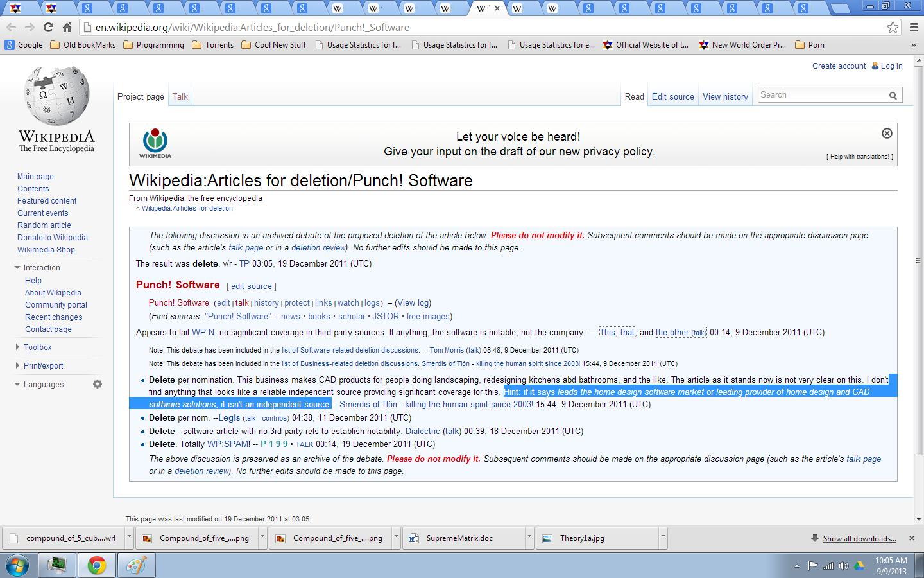Open the View history tab
The image size is (924, 578).
pos(725,97)
